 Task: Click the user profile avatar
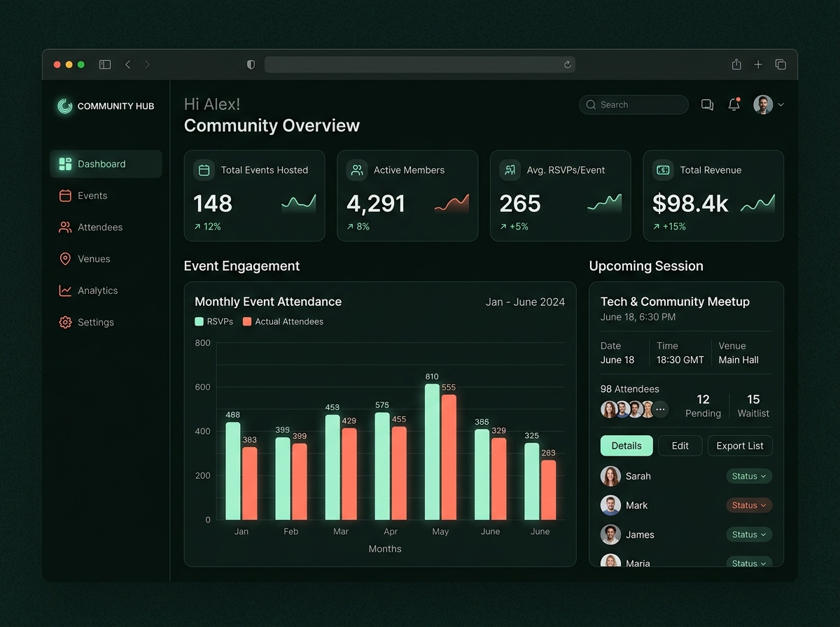(763, 105)
